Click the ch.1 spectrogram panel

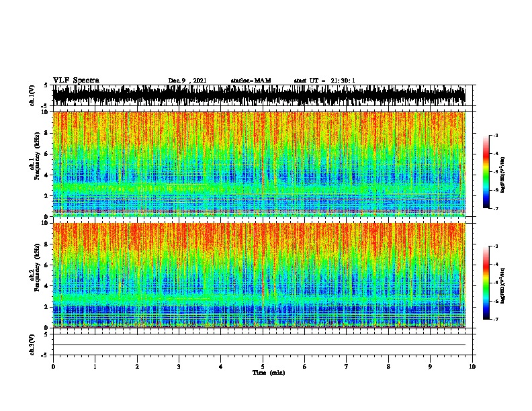[x=259, y=164]
